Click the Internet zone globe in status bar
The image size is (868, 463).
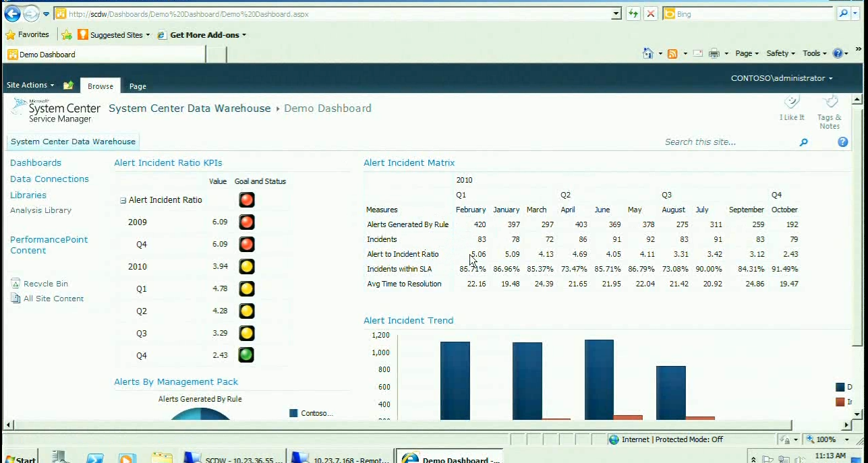point(614,439)
